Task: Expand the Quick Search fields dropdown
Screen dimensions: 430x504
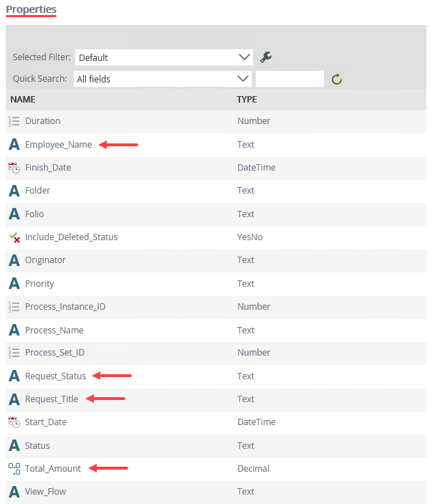Action: click(163, 79)
